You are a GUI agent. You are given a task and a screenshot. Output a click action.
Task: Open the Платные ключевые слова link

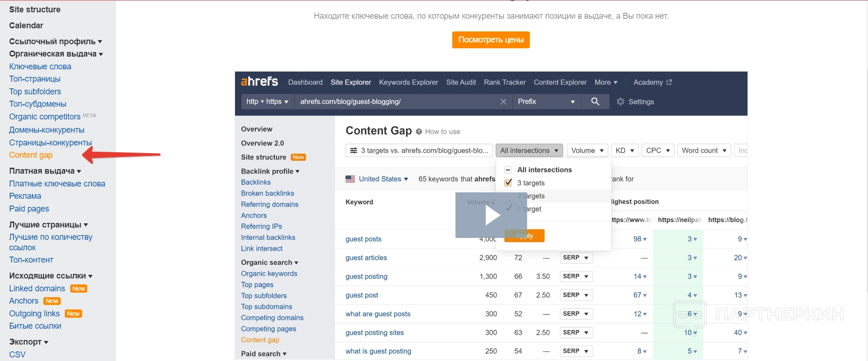point(57,184)
